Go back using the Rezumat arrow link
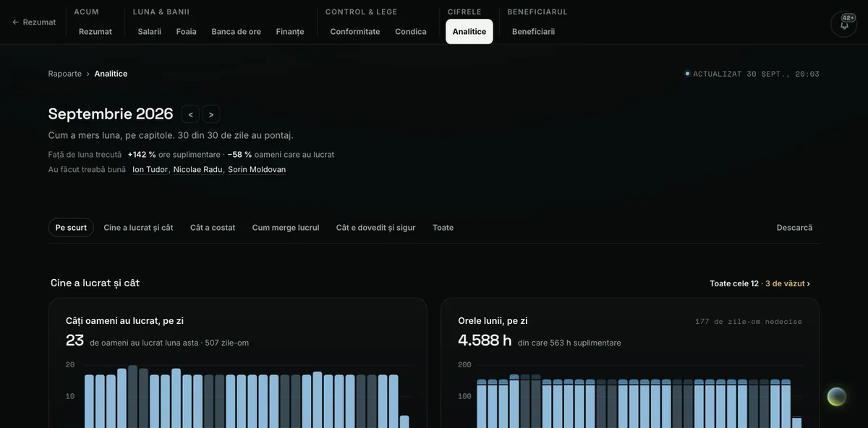The width and height of the screenshot is (868, 428). 34,22
